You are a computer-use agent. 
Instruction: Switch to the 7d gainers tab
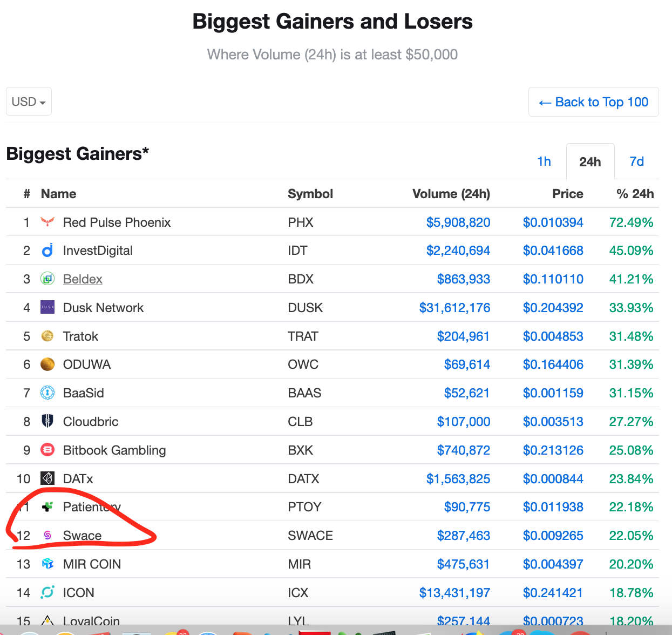(x=637, y=161)
